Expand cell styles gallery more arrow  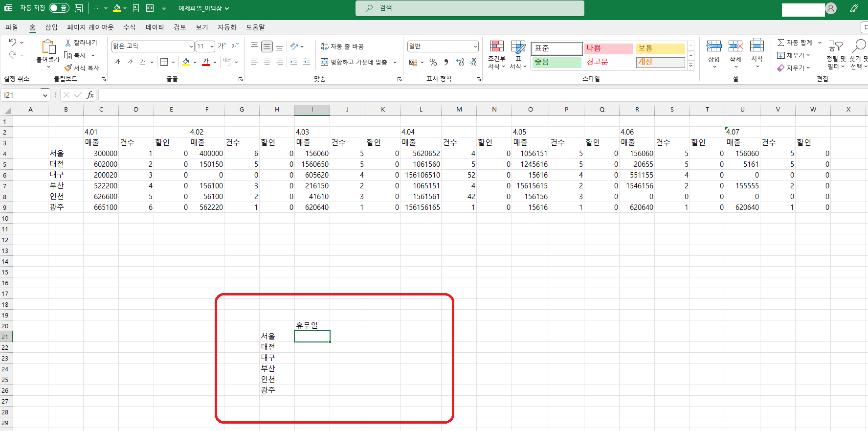[x=691, y=65]
